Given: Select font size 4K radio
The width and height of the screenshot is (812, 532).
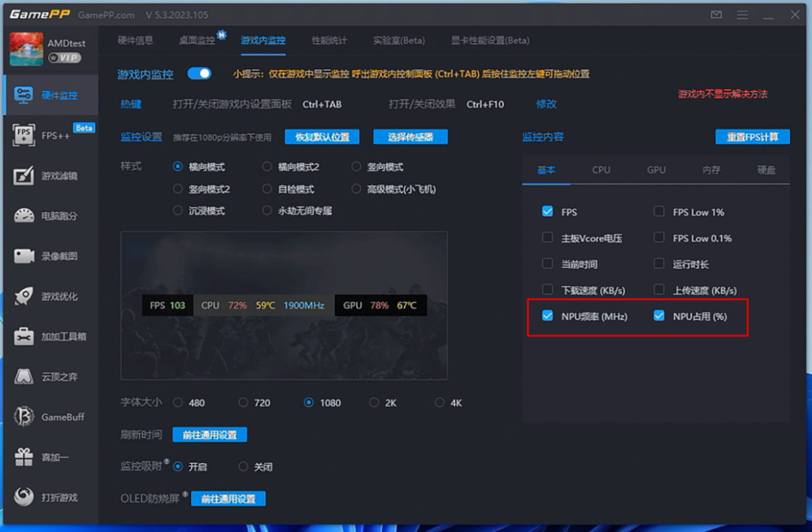Looking at the screenshot, I should click(x=439, y=403).
